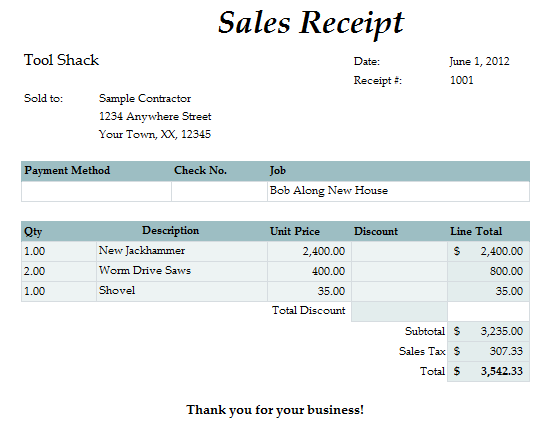This screenshot has width=545, height=425.
Task: Select the Tool Shack company name
Action: tap(61, 60)
